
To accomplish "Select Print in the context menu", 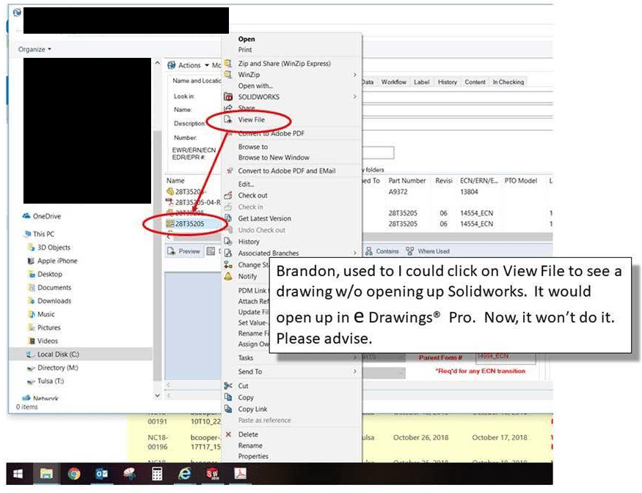I will pyautogui.click(x=245, y=50).
